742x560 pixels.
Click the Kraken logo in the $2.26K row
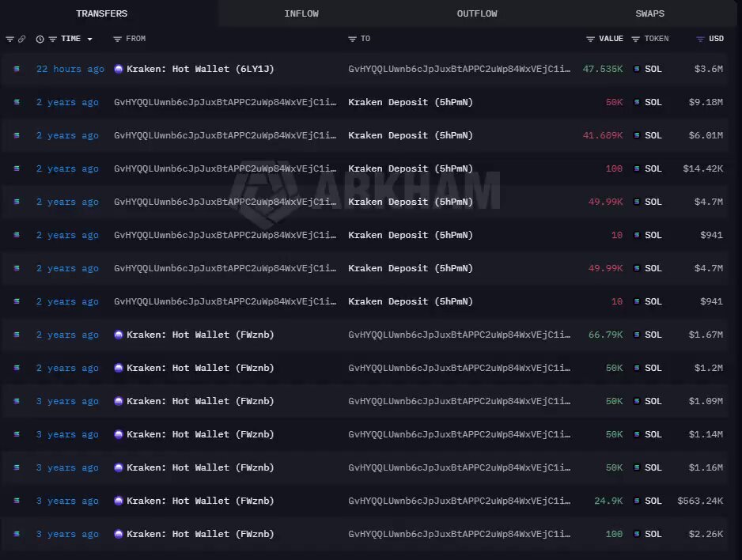point(119,534)
